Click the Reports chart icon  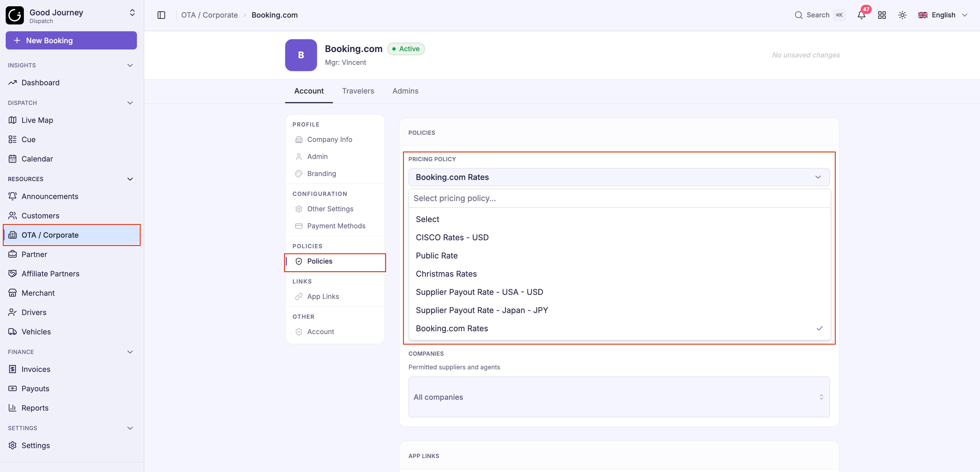point(12,408)
